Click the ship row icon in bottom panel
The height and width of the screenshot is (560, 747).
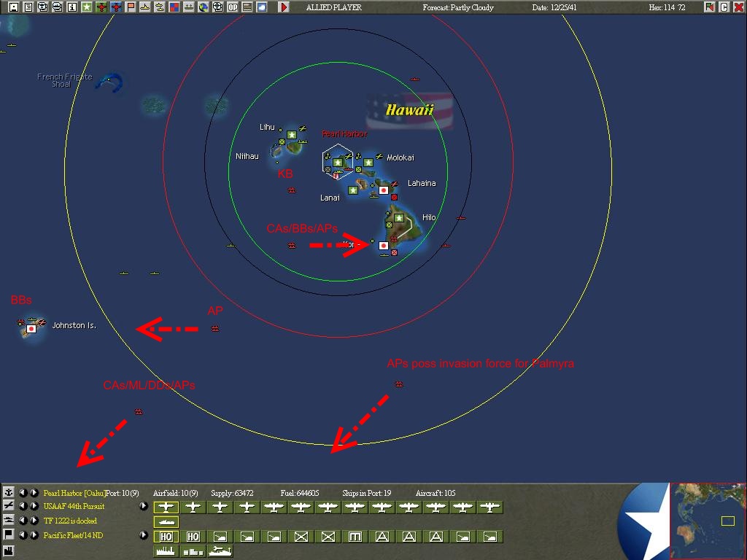(x=9, y=520)
